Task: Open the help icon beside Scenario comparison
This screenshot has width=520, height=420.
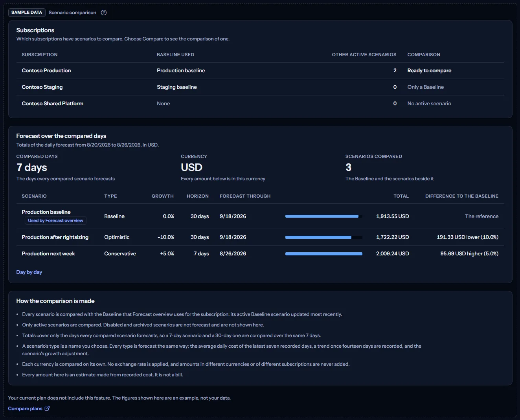Action: (104, 13)
